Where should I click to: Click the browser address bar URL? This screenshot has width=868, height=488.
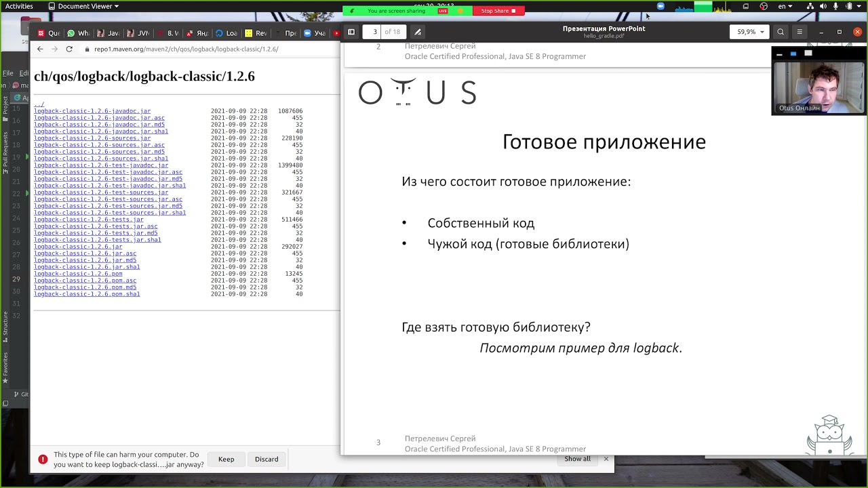point(186,49)
